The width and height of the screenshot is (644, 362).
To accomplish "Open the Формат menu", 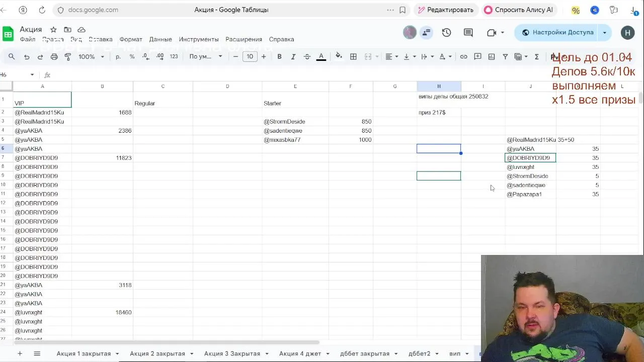I will pyautogui.click(x=131, y=39).
